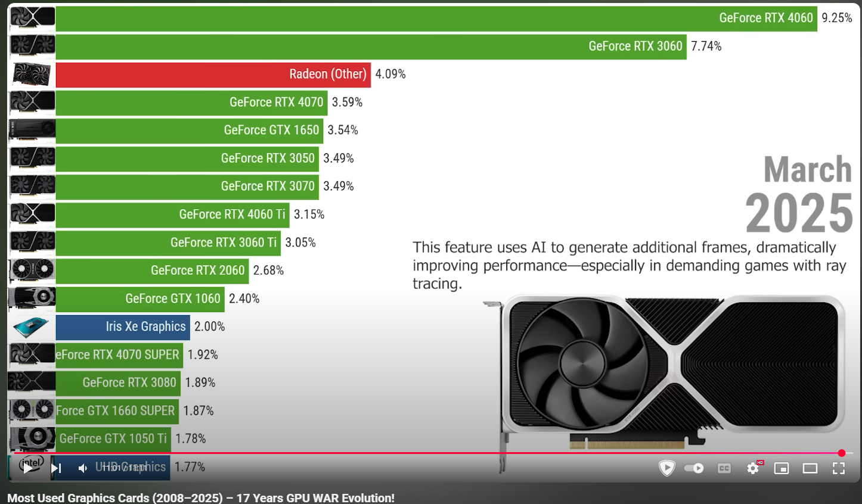Click the GPU thumbnail beside GeForce GTX 1650

32,130
